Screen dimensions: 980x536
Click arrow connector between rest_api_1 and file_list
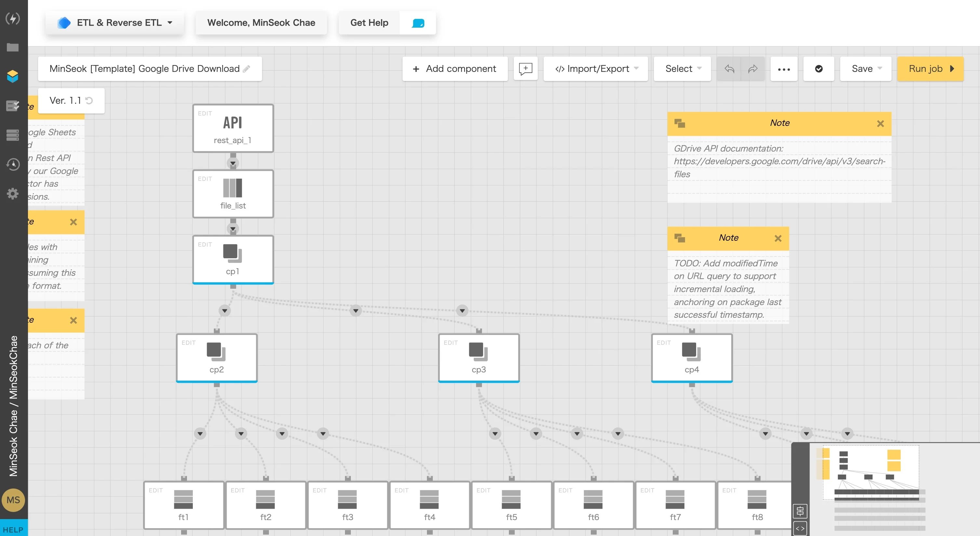(233, 164)
